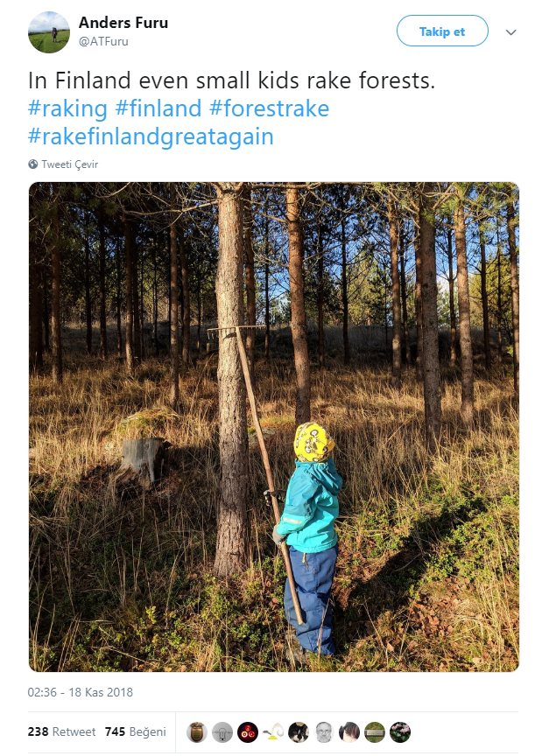
Task: View the 745 Beğeni likes list
Action: coord(135,731)
